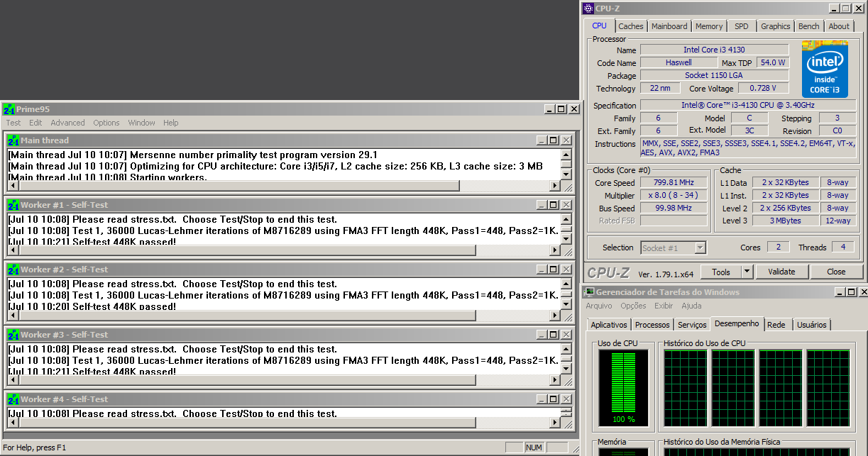Screen dimensions: 868x456
Task: Open the Advanced menu in Prime95
Action: (67, 123)
